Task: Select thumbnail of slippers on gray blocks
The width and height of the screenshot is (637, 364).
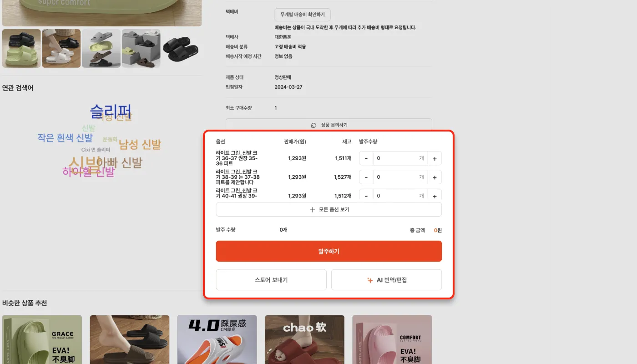Action: click(x=141, y=49)
